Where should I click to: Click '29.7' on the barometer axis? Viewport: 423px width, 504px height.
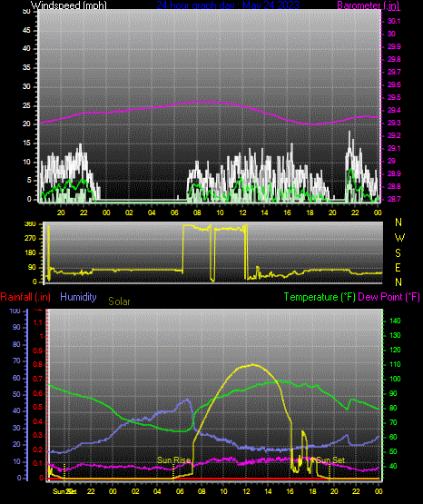(394, 72)
